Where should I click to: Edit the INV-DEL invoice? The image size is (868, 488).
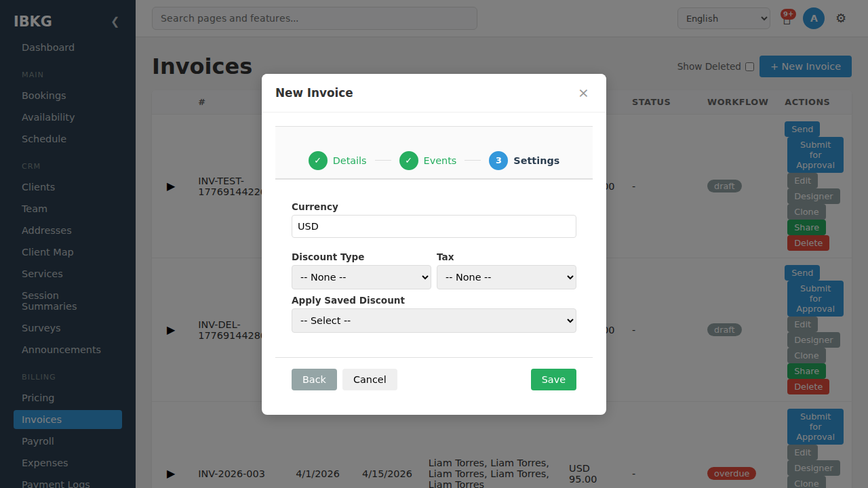pyautogui.click(x=802, y=325)
